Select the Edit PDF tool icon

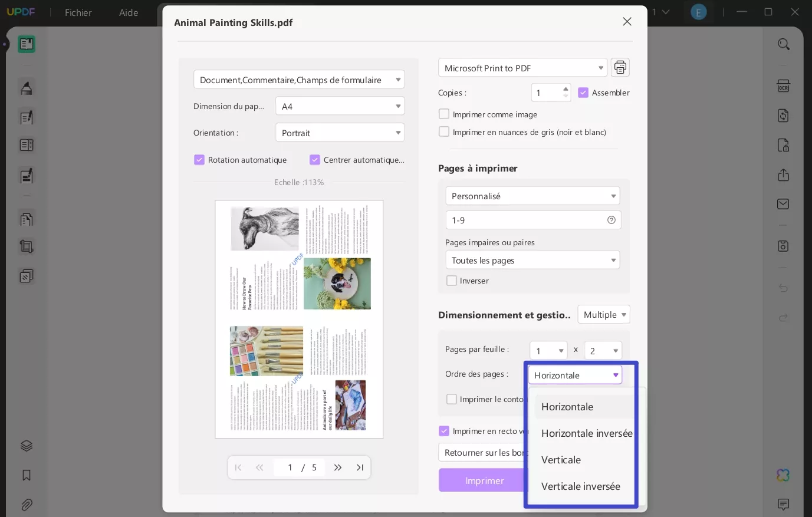click(27, 117)
